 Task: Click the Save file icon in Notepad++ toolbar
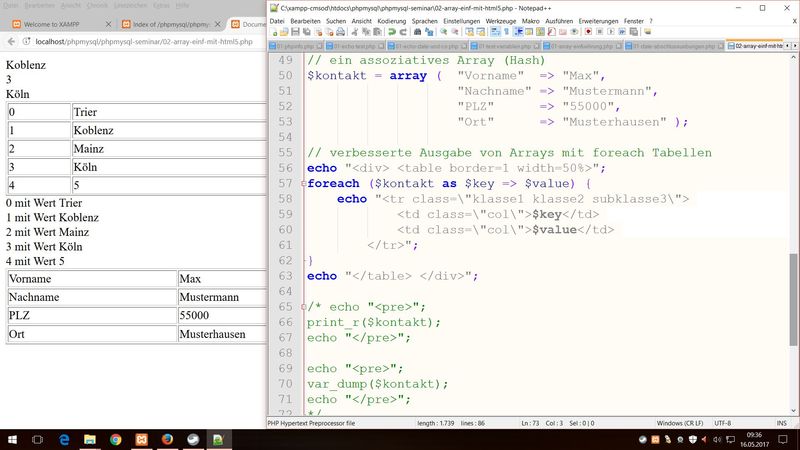click(x=297, y=33)
